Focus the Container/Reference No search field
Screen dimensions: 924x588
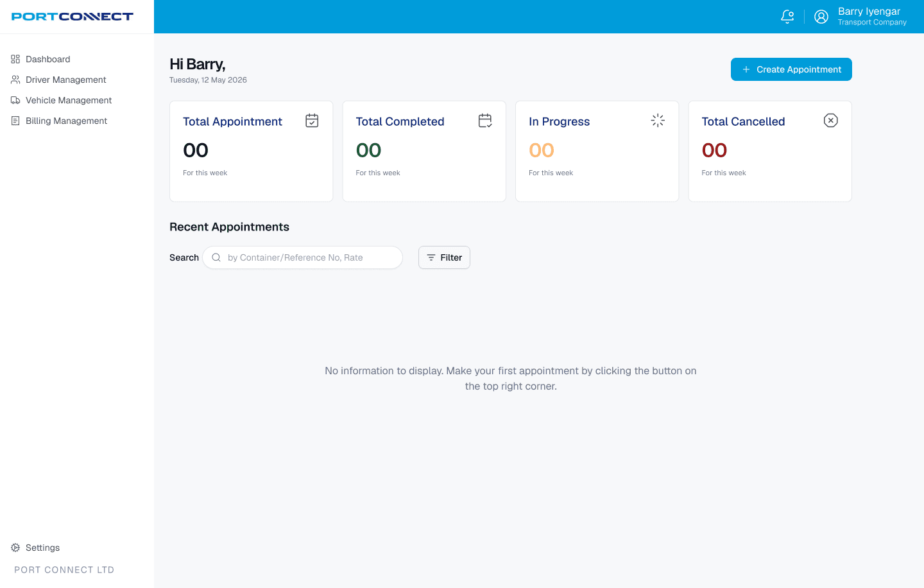(303, 257)
